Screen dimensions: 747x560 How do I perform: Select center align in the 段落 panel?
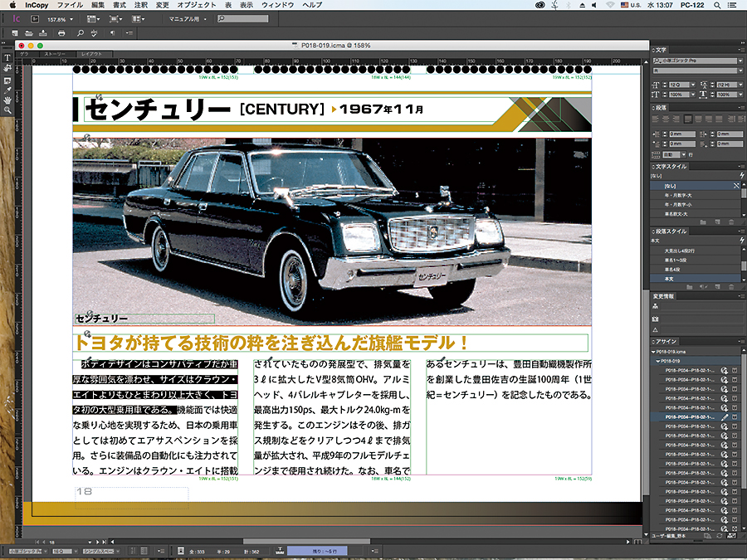667,119
